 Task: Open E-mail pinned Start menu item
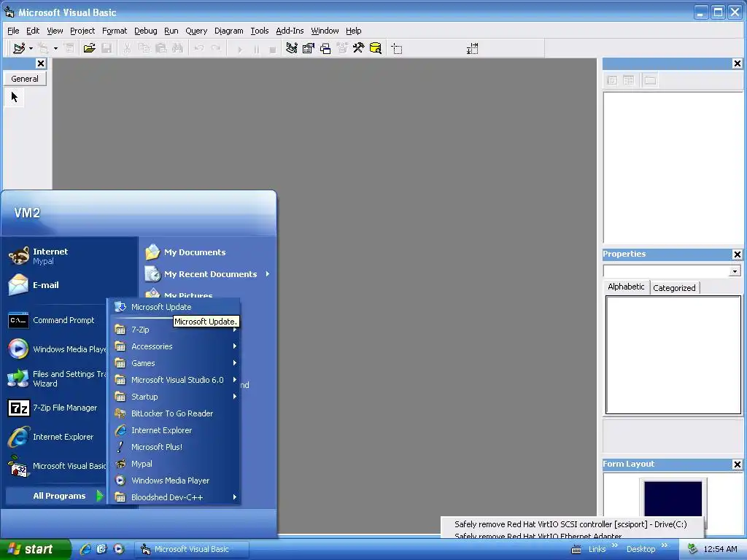[70, 285]
